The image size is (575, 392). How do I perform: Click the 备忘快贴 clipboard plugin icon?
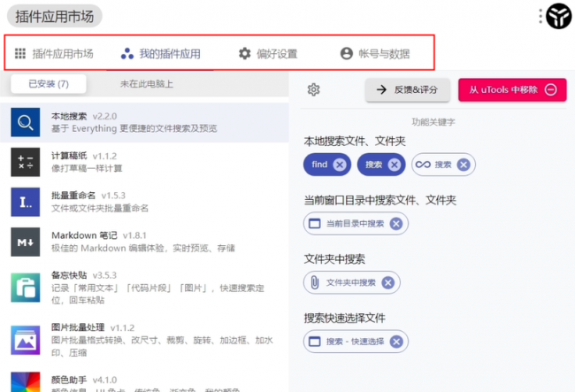coord(26,288)
